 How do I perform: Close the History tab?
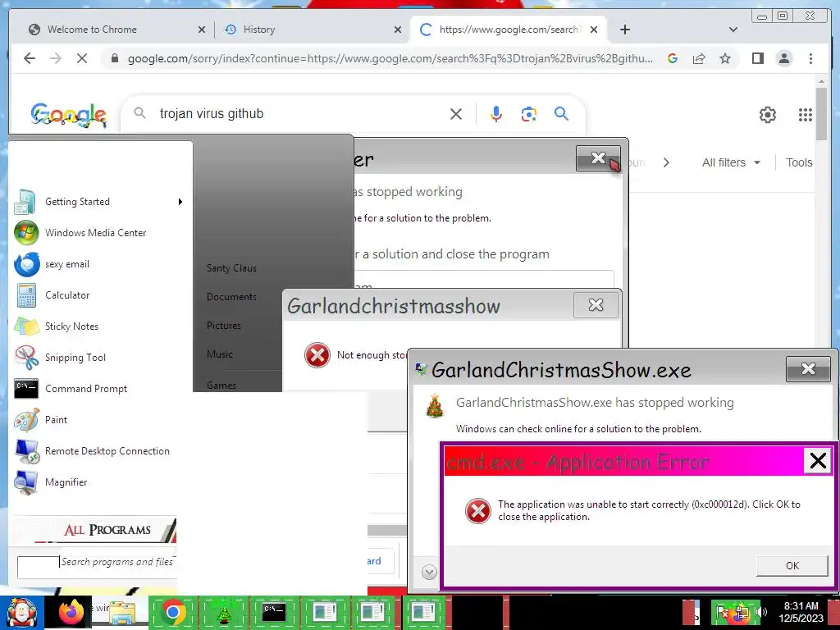pyautogui.click(x=398, y=30)
